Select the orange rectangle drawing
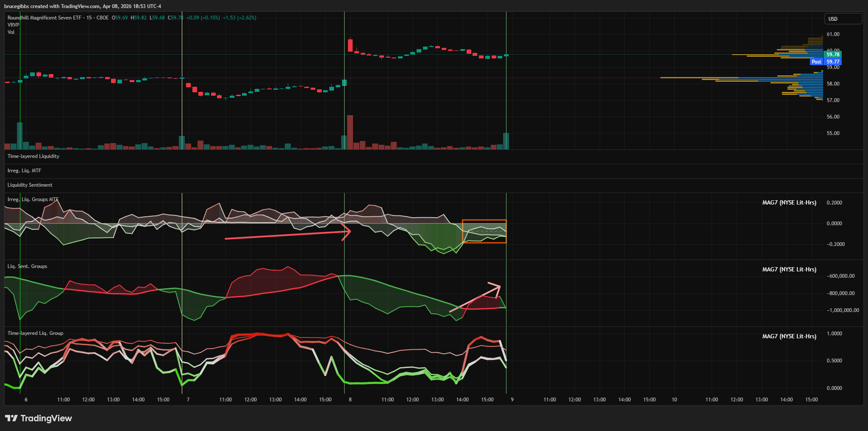868x431 pixels. [484, 220]
